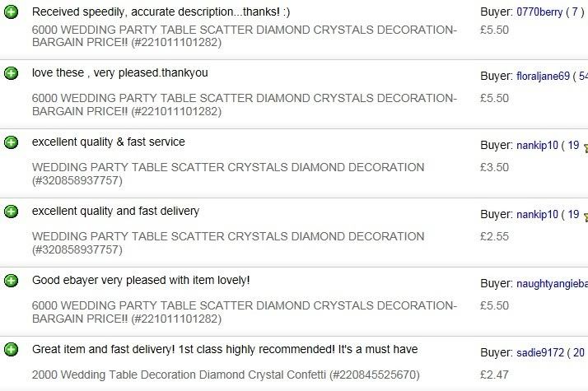
Task: Click feedback score 7 beside 0770berry
Action: click(575, 12)
